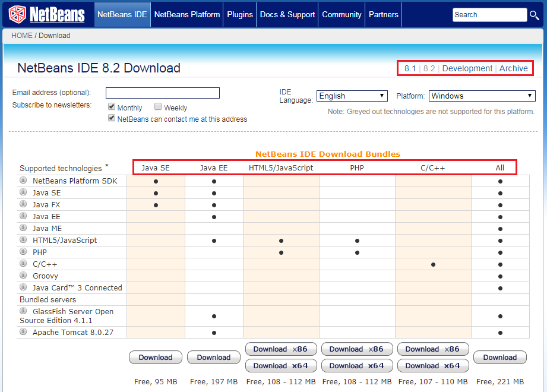
Task: Click info icon beside Groovy
Action: coord(24,276)
